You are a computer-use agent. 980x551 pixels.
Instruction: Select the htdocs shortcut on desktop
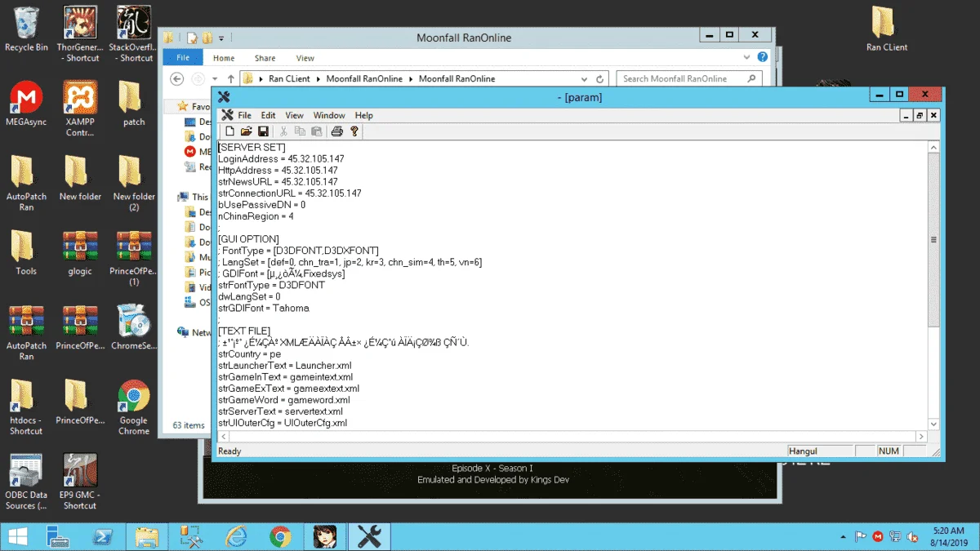point(26,408)
